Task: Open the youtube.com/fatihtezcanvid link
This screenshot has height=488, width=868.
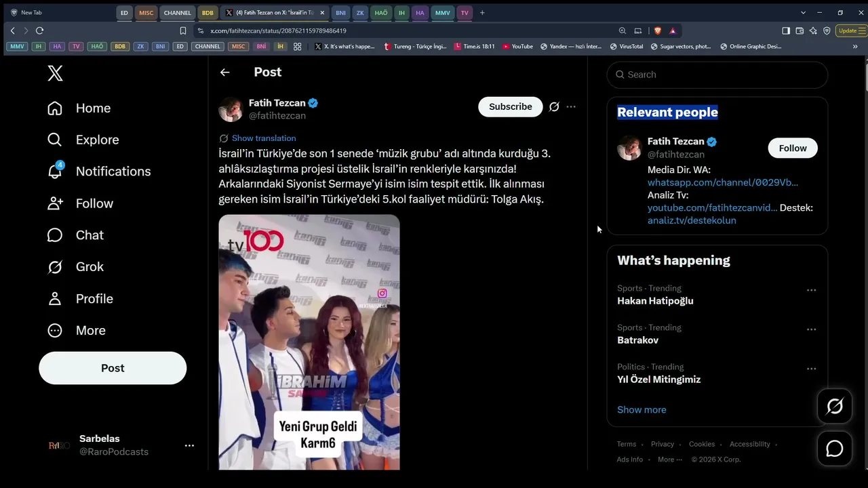Action: click(x=712, y=207)
